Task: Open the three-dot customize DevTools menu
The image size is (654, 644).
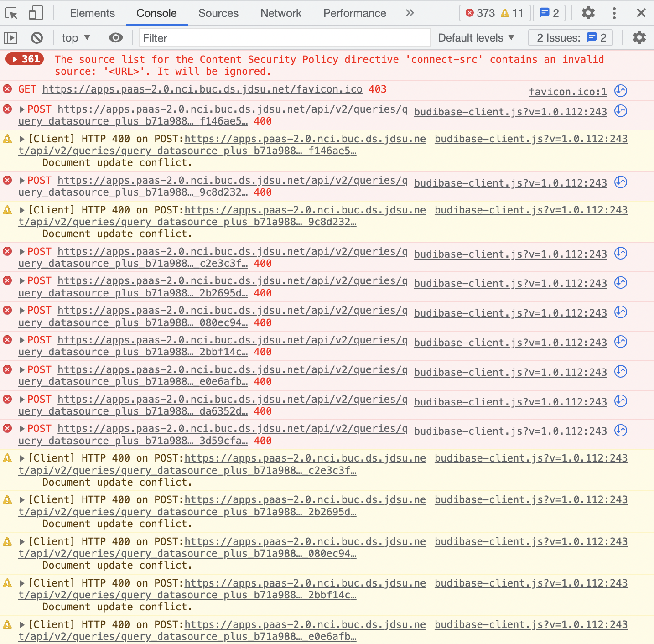Action: coord(614,13)
